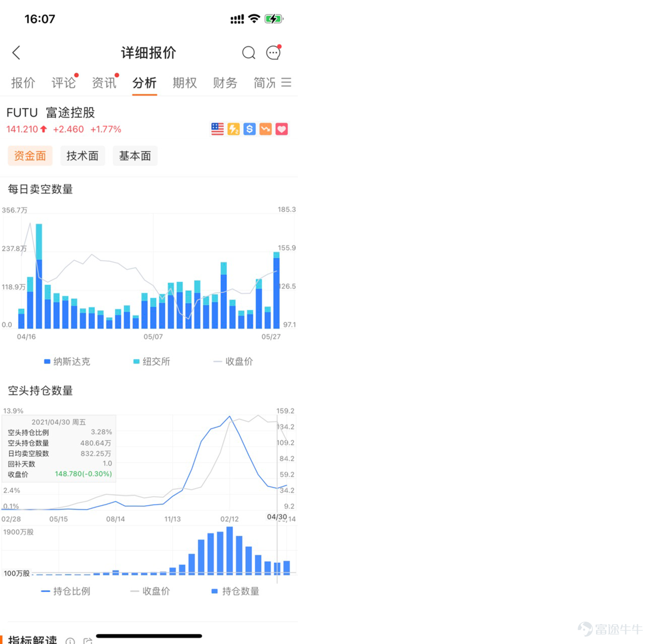Tap the 04/30 date marker on chart

point(277,517)
